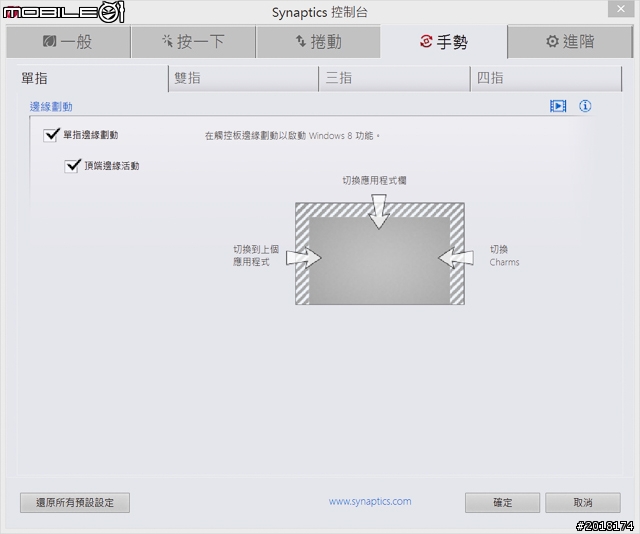Click the 邊緣劃動 section heading
This screenshot has height=534, width=640.
(51, 107)
